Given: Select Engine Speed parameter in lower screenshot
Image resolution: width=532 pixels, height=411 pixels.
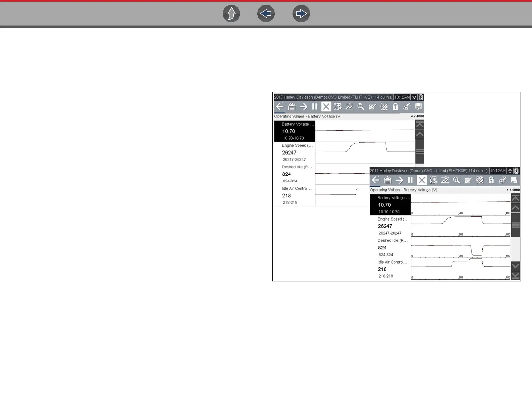Looking at the screenshot, I should coord(390,226).
